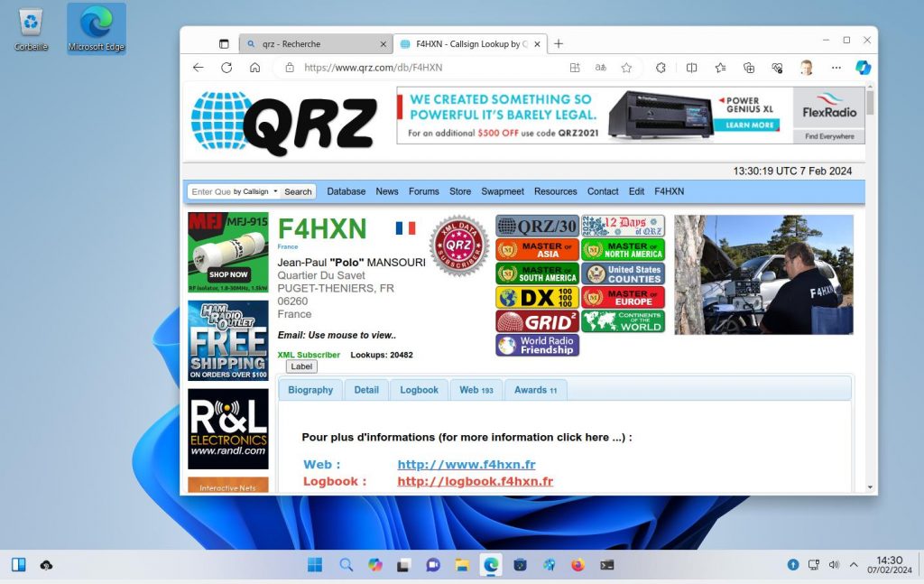Open the Windows Start button
924x584 pixels.
pos(315,565)
